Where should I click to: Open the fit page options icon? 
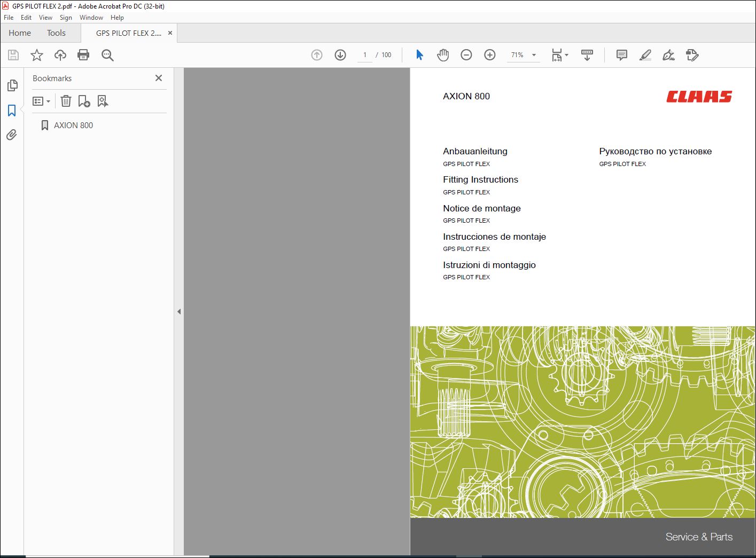560,55
